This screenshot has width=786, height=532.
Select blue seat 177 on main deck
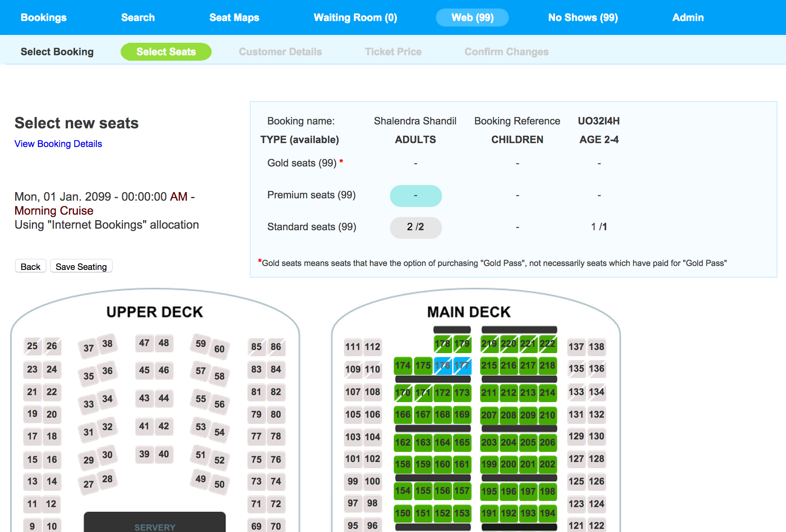[462, 366]
